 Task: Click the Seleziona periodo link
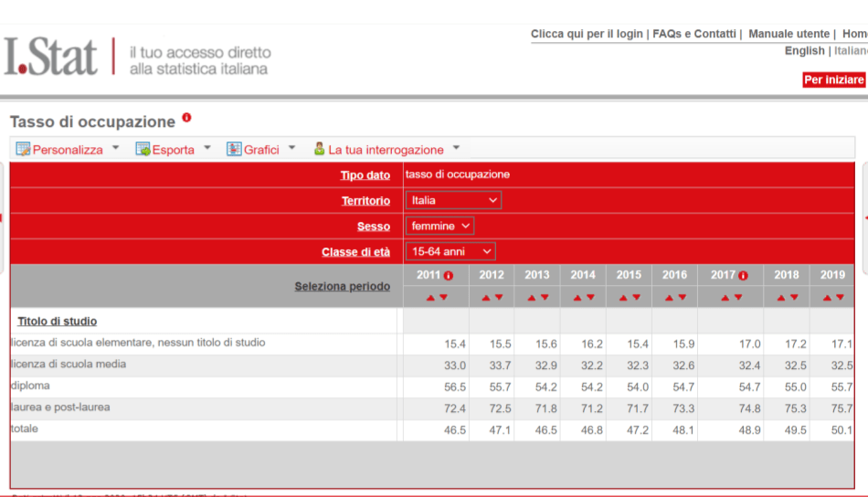tap(342, 286)
